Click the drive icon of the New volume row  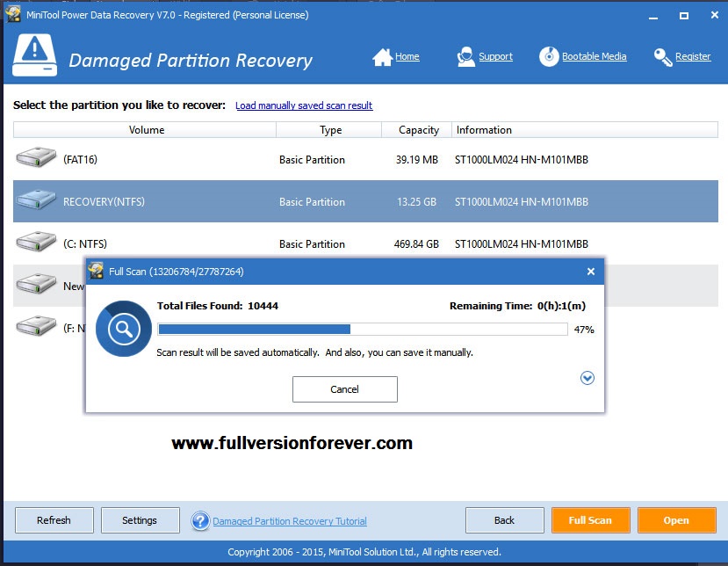pyautogui.click(x=36, y=284)
